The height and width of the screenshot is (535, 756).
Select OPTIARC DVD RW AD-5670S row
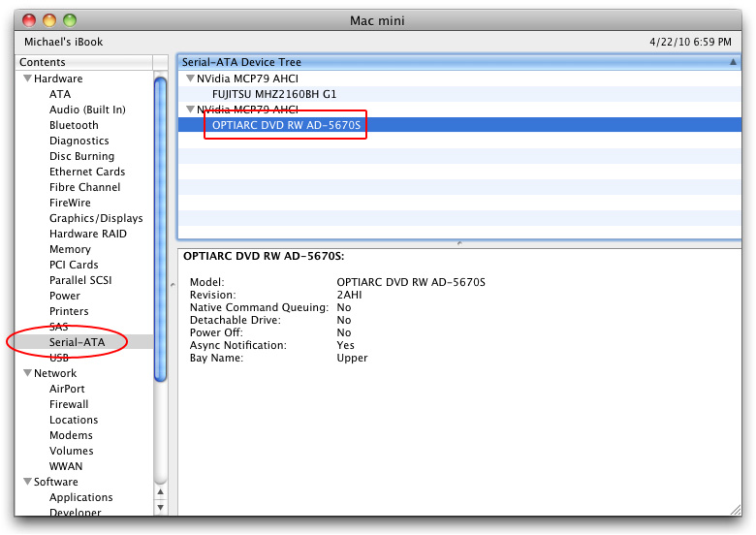point(459,125)
